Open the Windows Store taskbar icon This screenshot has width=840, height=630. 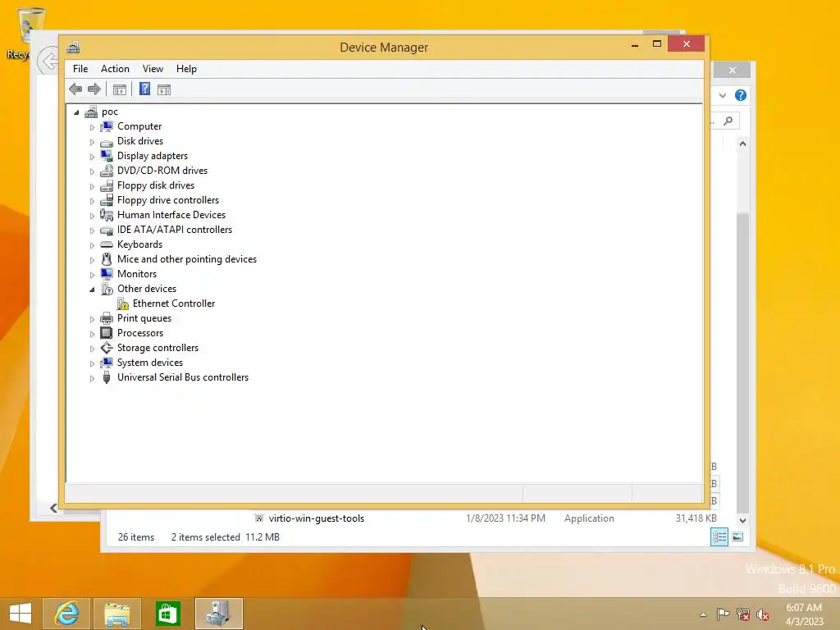click(167, 614)
